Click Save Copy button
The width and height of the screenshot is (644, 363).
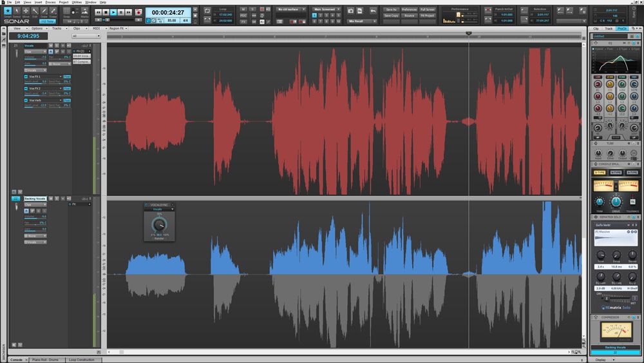pos(391,15)
